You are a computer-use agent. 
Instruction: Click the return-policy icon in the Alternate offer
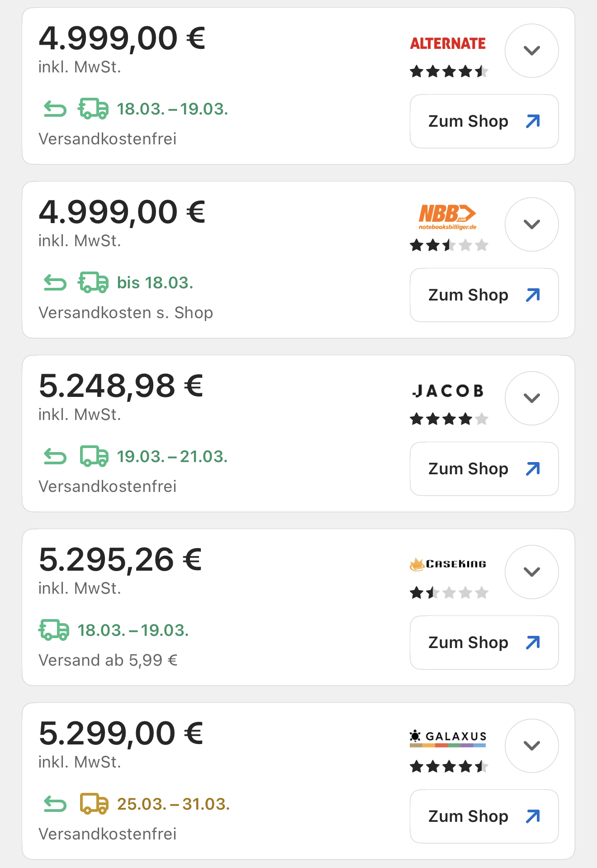55,109
